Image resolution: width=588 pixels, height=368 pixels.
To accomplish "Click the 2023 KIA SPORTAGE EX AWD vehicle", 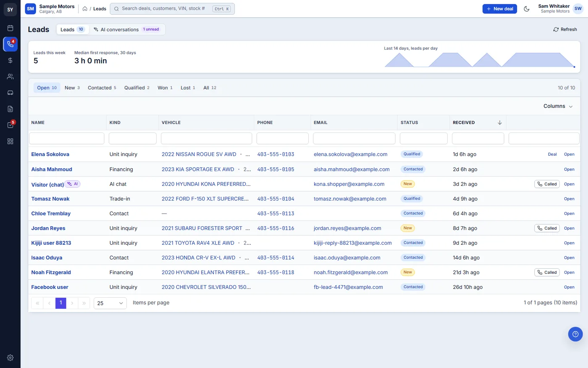I will coord(198,169).
